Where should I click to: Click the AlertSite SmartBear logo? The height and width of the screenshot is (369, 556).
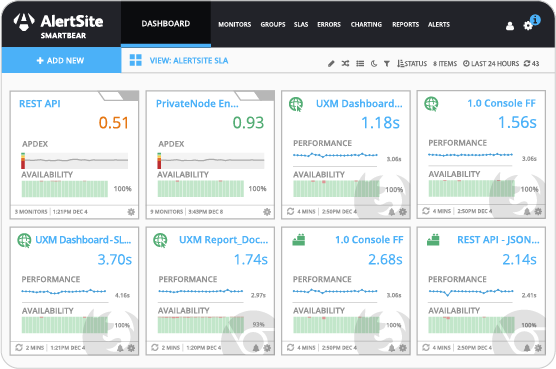tap(59, 26)
